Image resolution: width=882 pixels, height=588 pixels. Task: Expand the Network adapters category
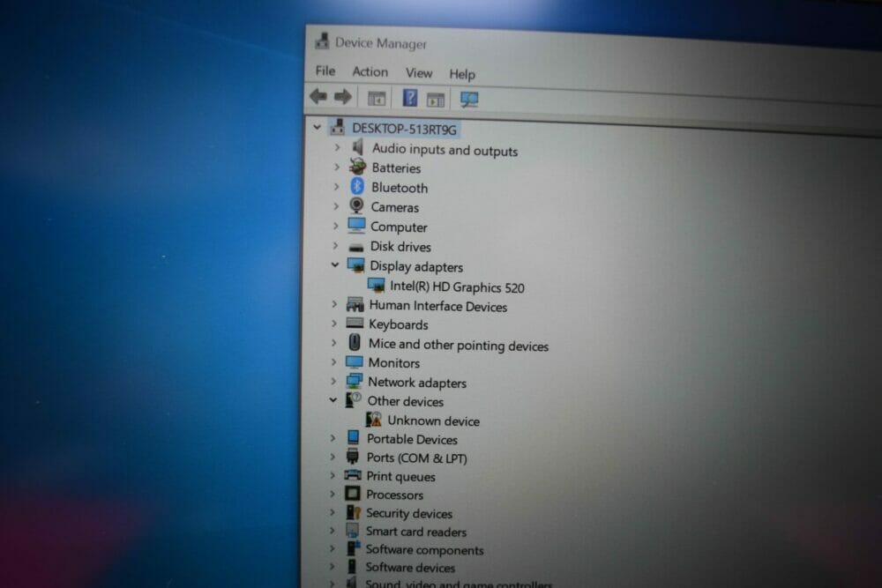tap(333, 381)
